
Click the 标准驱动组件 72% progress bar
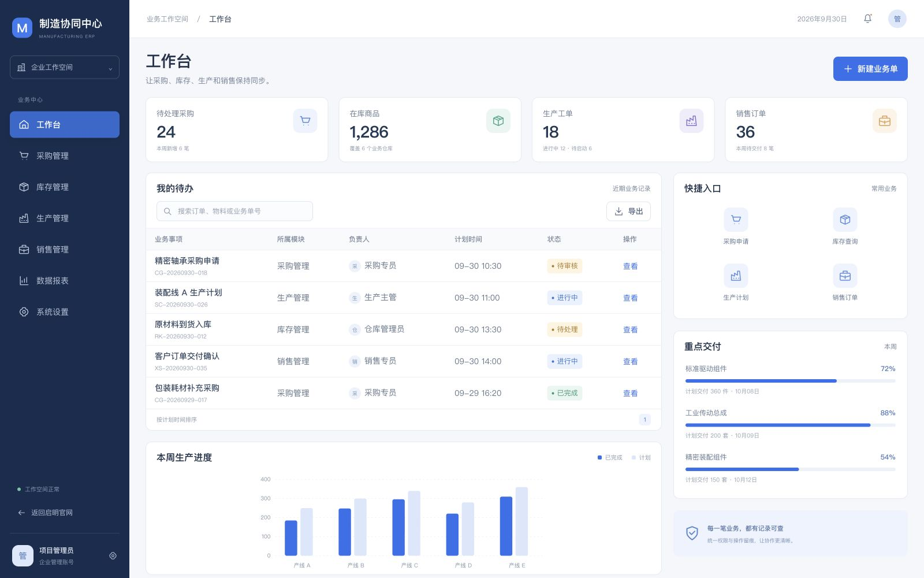pyautogui.click(x=790, y=381)
